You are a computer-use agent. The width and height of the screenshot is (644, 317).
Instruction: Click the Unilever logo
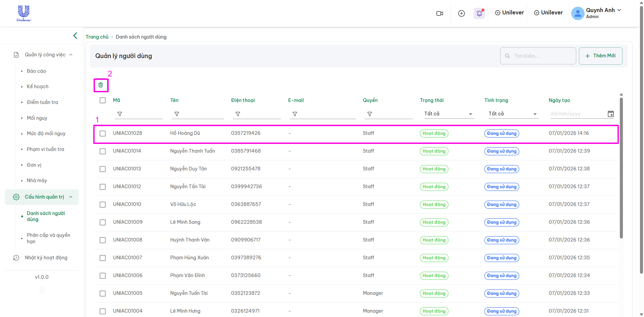pyautogui.click(x=24, y=13)
